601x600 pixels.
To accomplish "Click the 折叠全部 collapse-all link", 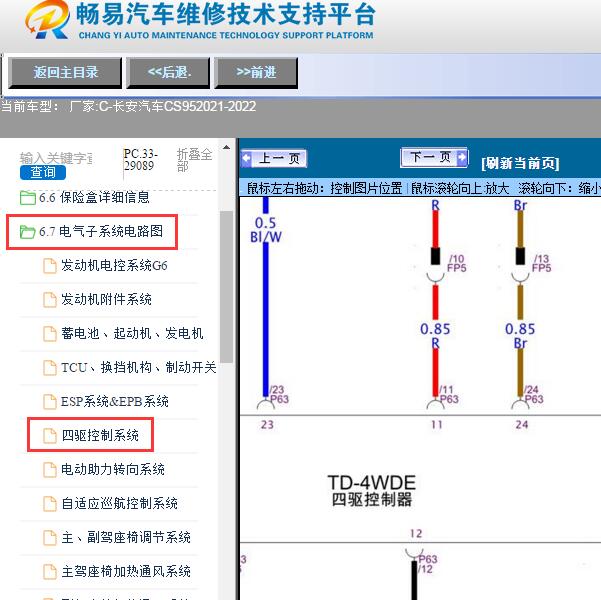I will 194,160.
